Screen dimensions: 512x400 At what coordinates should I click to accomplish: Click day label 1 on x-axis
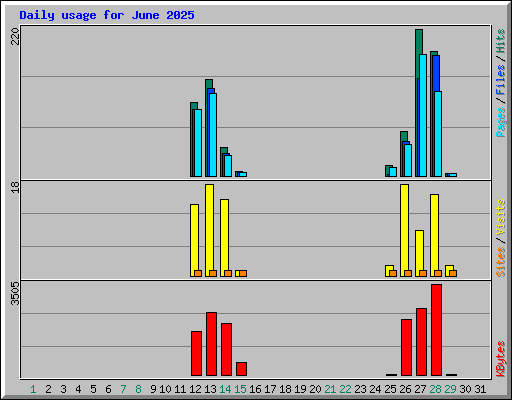(x=33, y=389)
